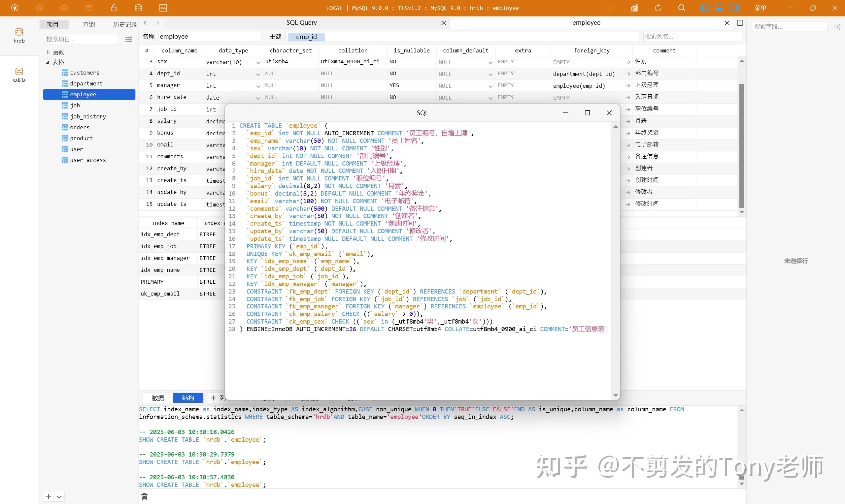
Task: Open the data_type dropdown for sex column
Action: [x=258, y=62]
